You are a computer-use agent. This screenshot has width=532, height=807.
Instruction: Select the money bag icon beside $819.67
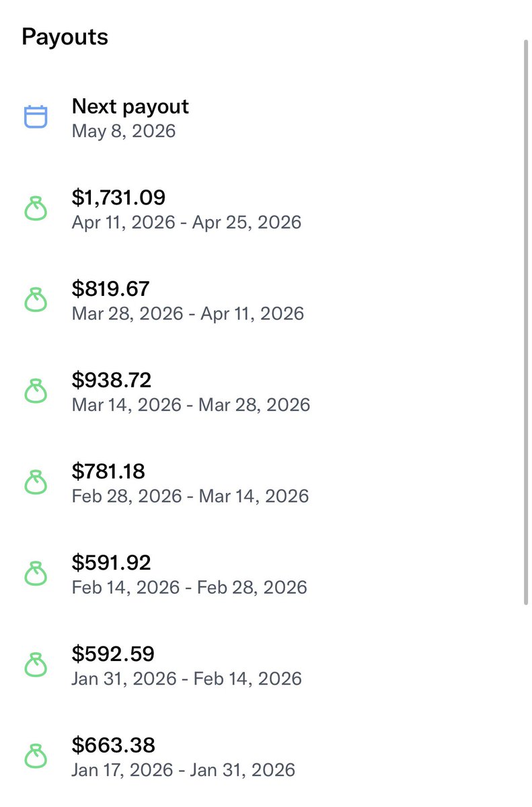click(36, 301)
